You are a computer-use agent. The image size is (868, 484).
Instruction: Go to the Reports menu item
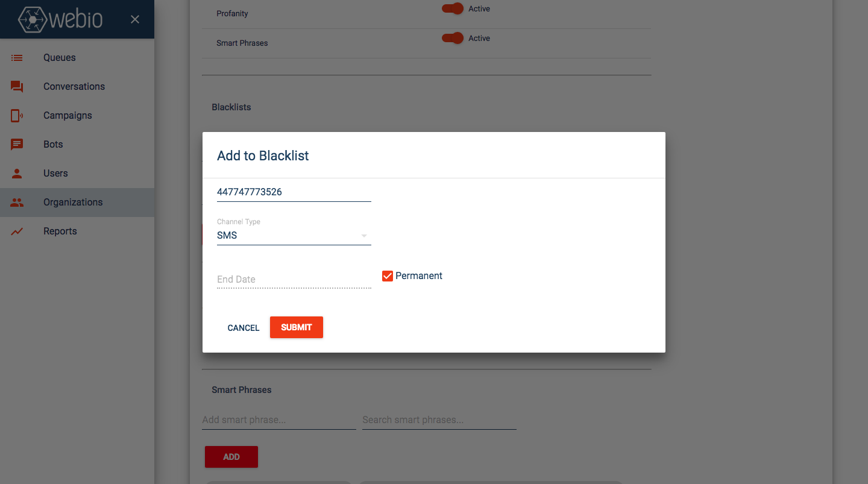[60, 231]
